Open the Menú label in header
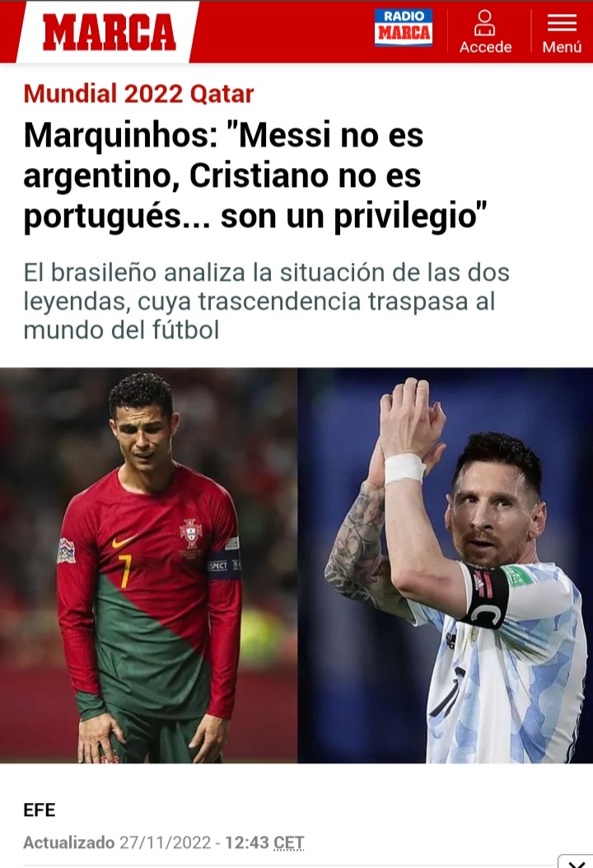This screenshot has height=868, width=593. pos(562,47)
